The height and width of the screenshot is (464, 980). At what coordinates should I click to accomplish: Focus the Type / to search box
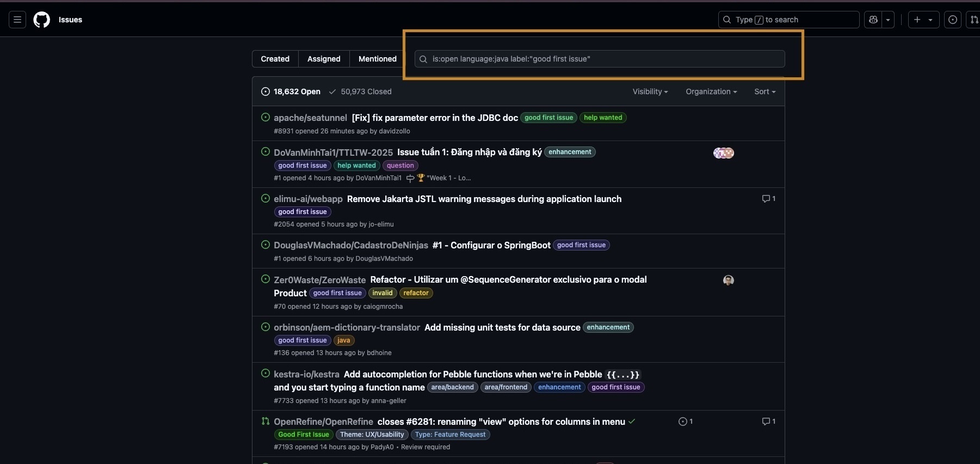(x=788, y=20)
